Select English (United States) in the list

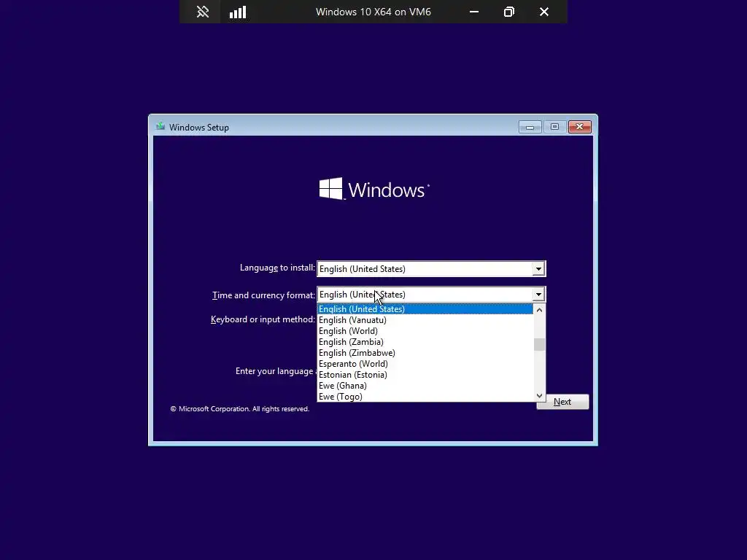425,309
